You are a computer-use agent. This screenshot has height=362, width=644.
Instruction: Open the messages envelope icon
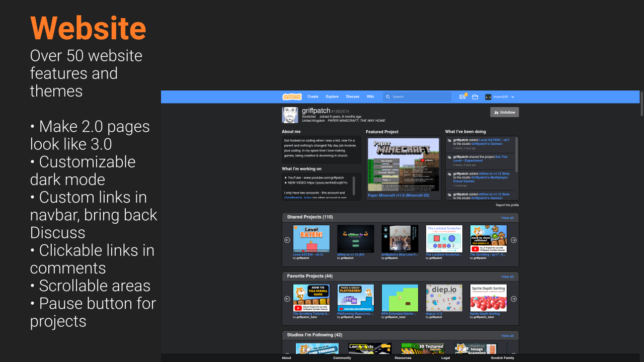[462, 97]
